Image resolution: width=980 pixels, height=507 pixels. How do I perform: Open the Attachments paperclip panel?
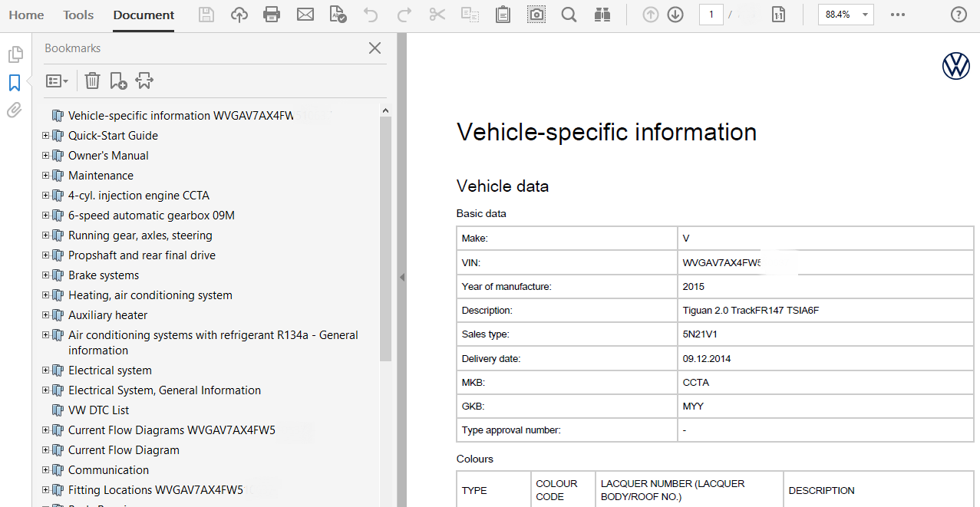tap(15, 110)
